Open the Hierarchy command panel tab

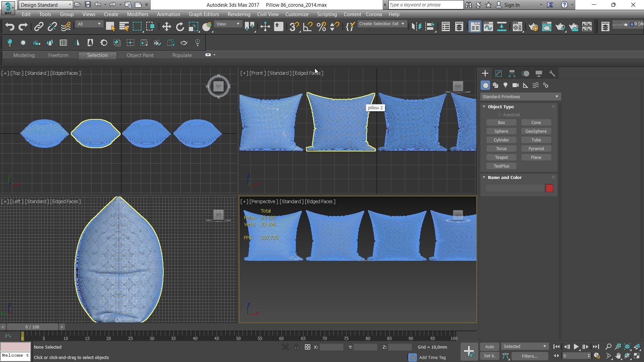512,73
